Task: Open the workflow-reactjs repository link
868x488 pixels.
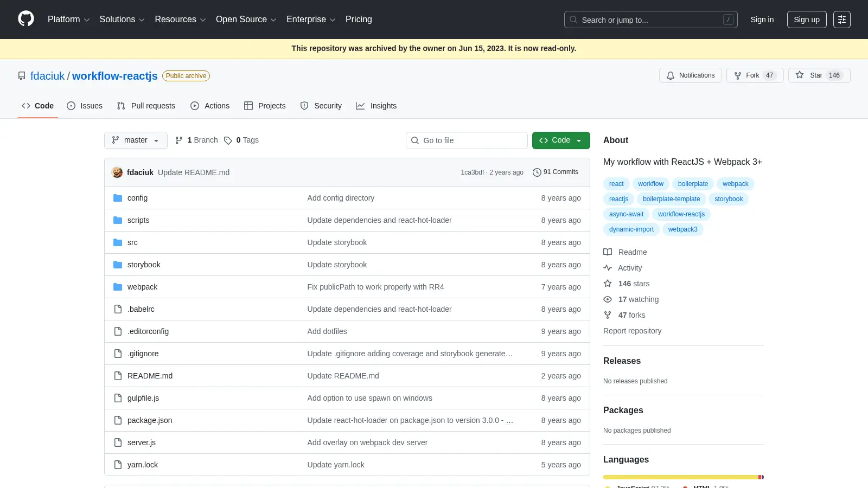Action: 115,76
